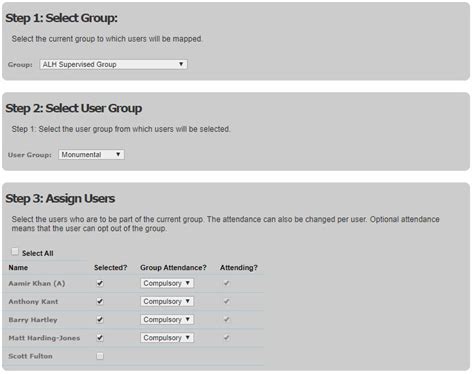Open the attendance dropdown for Barry Hartley
Viewport: 474px width, 374px height.
click(x=167, y=320)
